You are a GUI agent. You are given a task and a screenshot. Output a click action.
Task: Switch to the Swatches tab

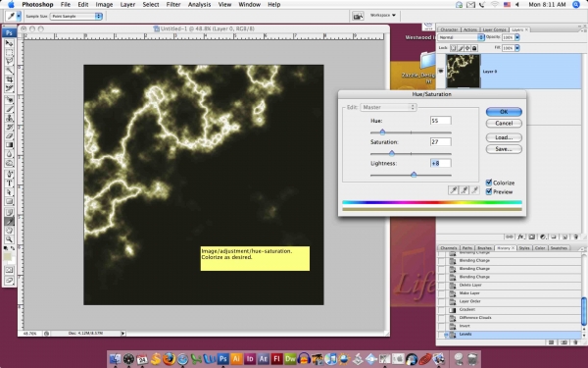click(x=559, y=248)
